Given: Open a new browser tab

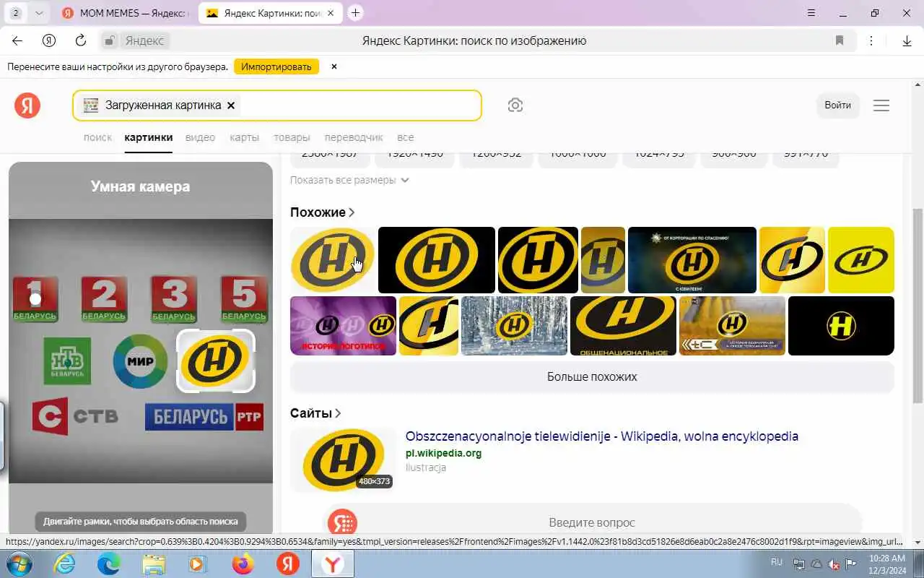Looking at the screenshot, I should tap(355, 13).
